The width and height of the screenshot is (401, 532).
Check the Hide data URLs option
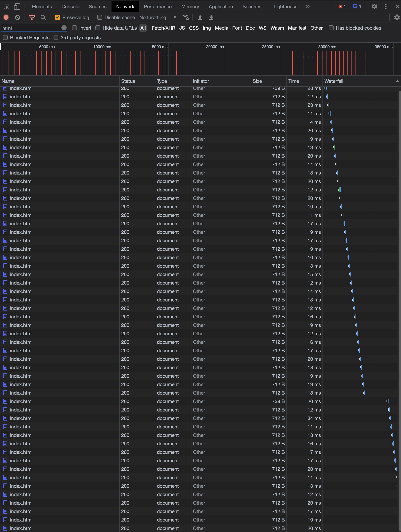coord(98,28)
